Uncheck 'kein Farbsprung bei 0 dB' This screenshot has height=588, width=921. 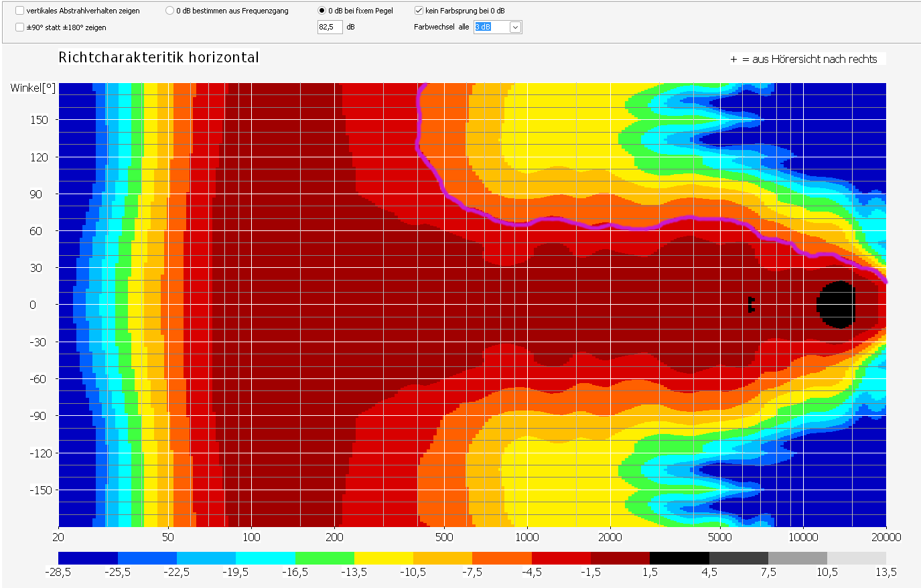tap(419, 11)
